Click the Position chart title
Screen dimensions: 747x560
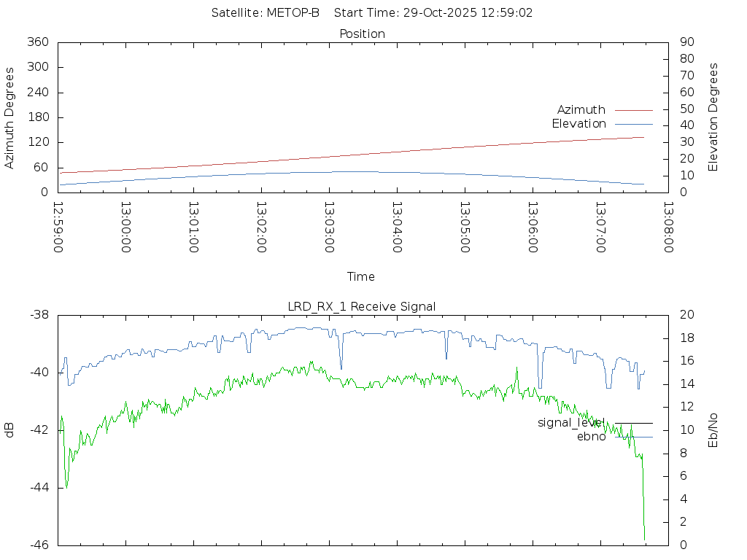coord(363,34)
